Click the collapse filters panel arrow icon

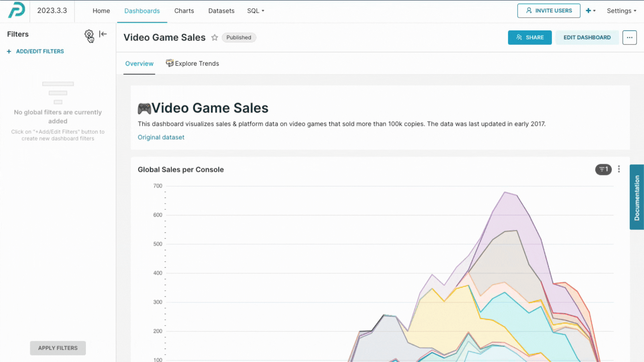(102, 34)
